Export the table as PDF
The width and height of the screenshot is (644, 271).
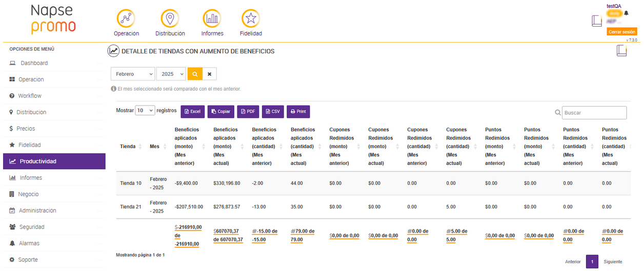248,112
